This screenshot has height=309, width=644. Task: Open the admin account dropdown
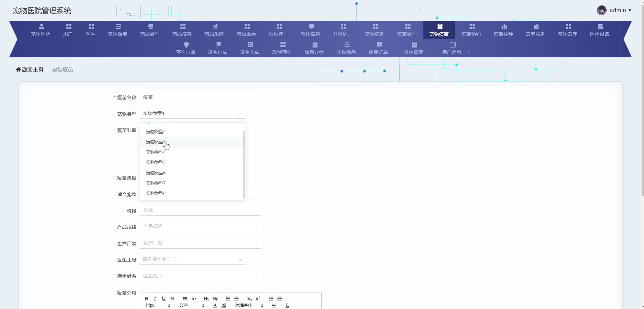pos(620,10)
